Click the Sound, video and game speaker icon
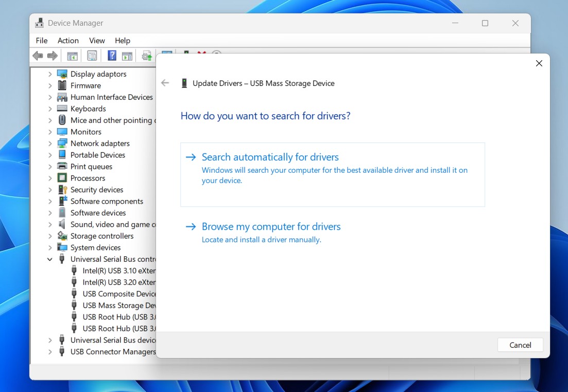 (62, 224)
